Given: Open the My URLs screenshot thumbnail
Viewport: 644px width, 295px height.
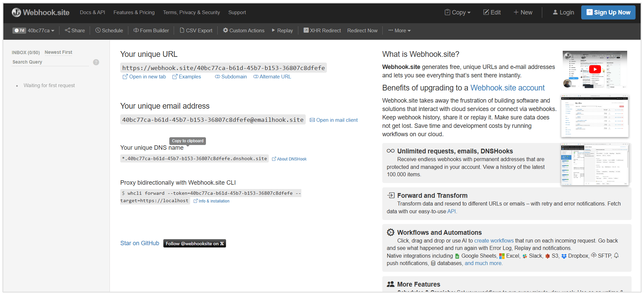Looking at the screenshot, I should (595, 116).
